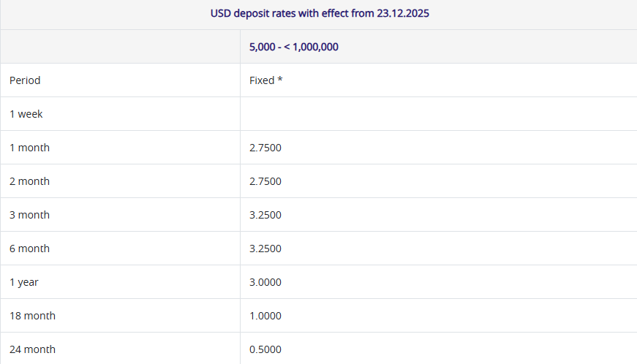Select the 24 month period label
Screen dimensions: 637x364
[32, 349]
